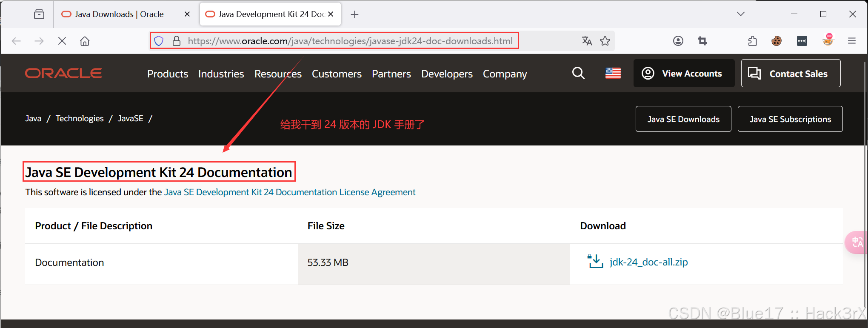Click the tracking protection shield icon
Image resolution: width=868 pixels, height=328 pixels.
pos(159,41)
